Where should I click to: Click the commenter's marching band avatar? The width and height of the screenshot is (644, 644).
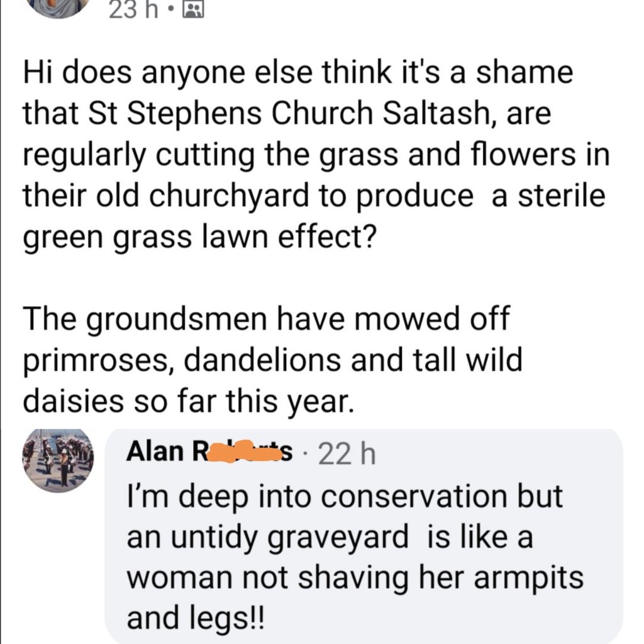point(58,460)
